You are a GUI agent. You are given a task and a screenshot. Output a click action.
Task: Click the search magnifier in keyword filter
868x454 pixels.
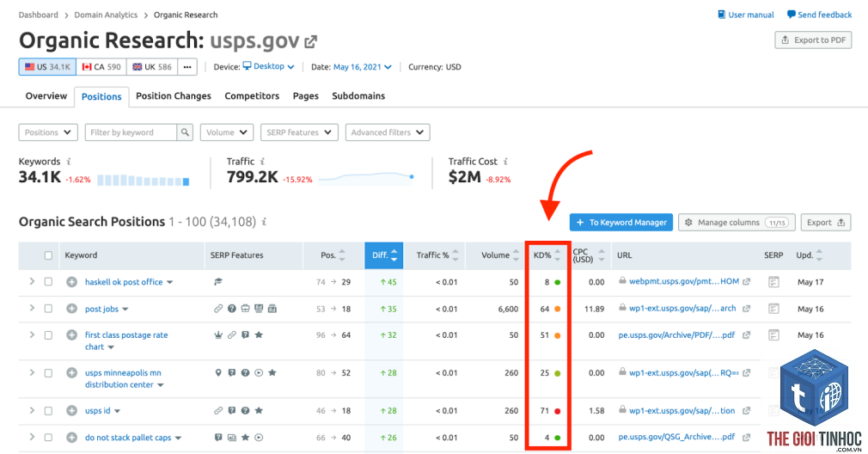point(185,132)
